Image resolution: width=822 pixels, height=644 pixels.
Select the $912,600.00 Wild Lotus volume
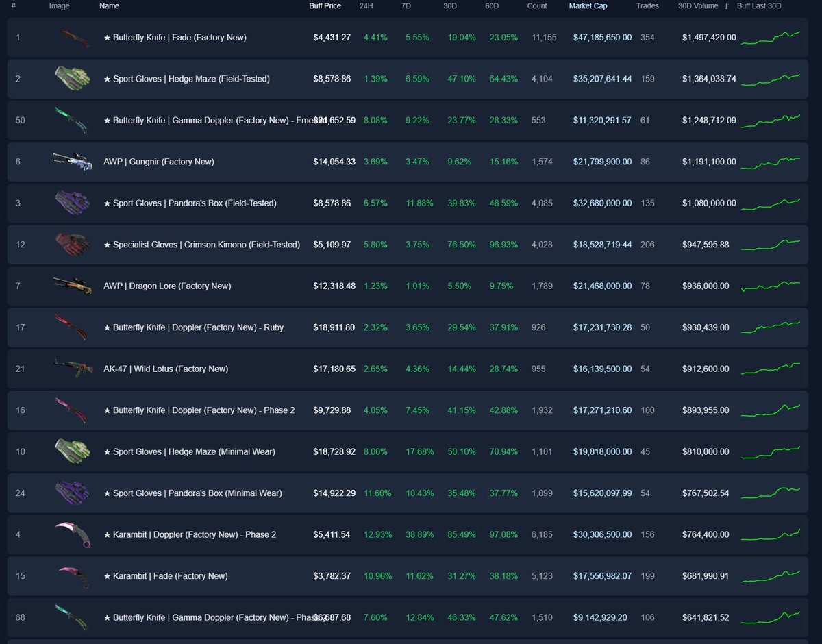(x=706, y=369)
